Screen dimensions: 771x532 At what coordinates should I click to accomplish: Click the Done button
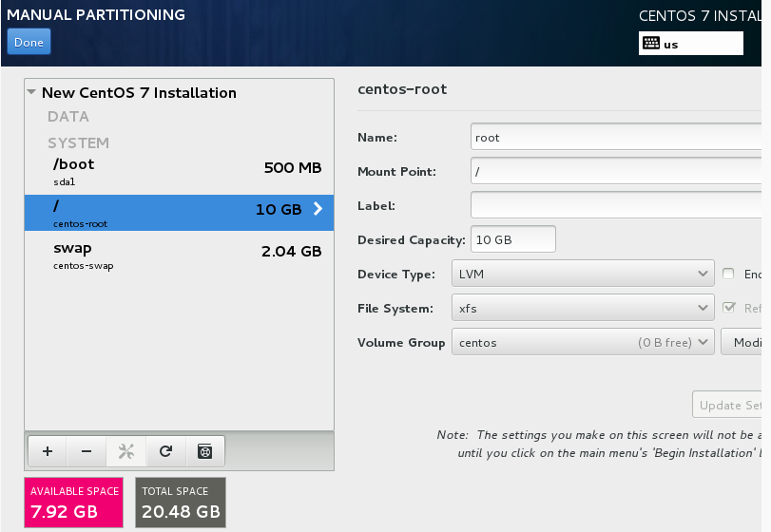(29, 42)
